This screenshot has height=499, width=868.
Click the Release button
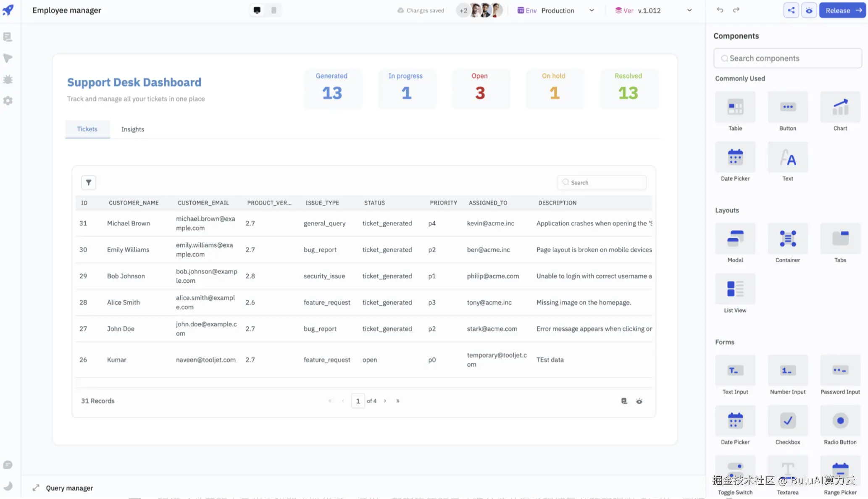click(842, 11)
